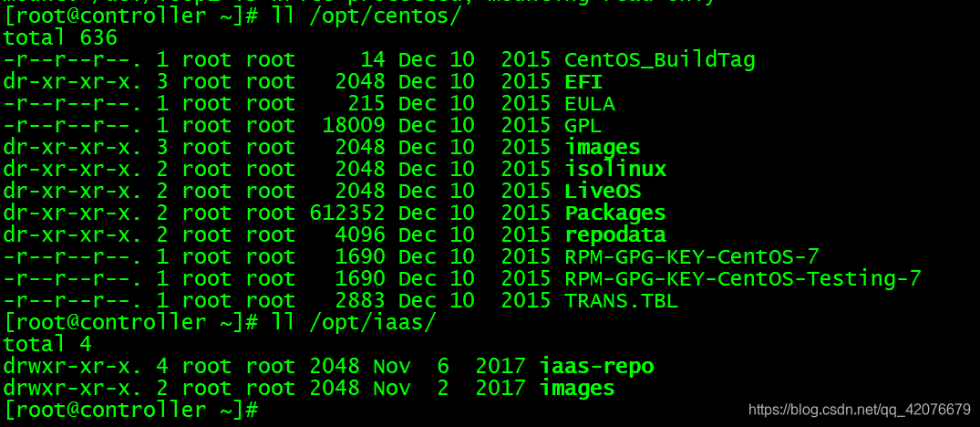980x427 pixels.
Task: Click the 4096 size value for repodata
Action: click(360, 235)
